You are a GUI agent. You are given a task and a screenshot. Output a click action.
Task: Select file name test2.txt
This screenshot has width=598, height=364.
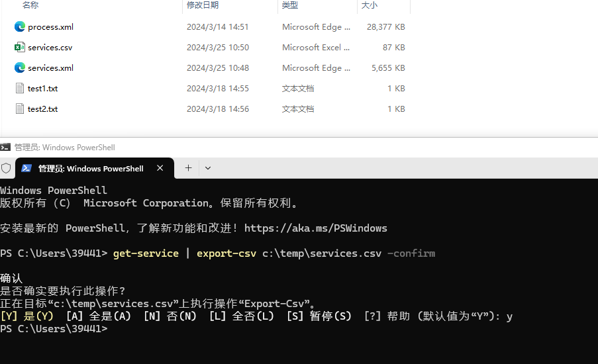[42, 109]
